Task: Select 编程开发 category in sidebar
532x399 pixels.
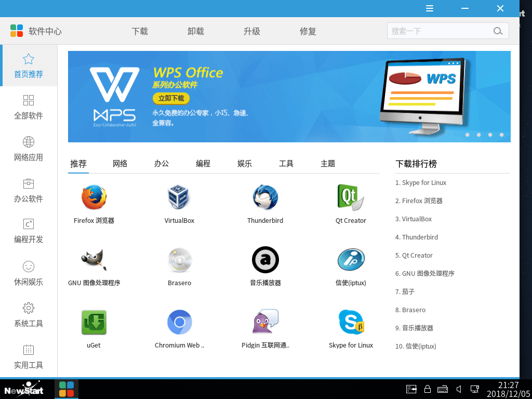Action: point(29,232)
